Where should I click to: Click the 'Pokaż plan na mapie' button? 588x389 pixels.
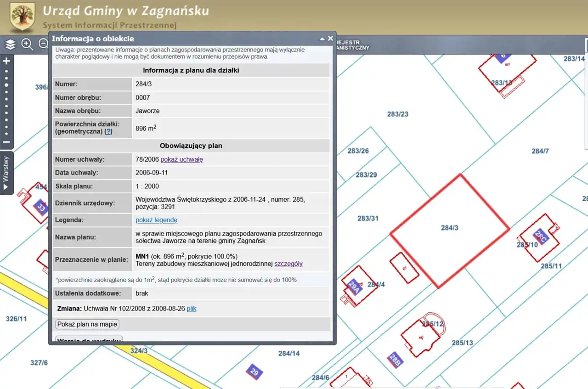tap(87, 324)
